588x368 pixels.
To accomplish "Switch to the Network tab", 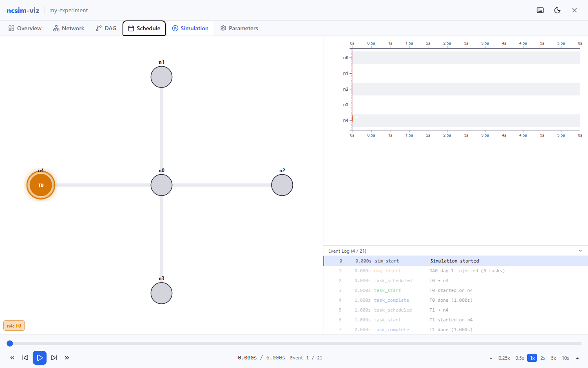I will click(69, 28).
